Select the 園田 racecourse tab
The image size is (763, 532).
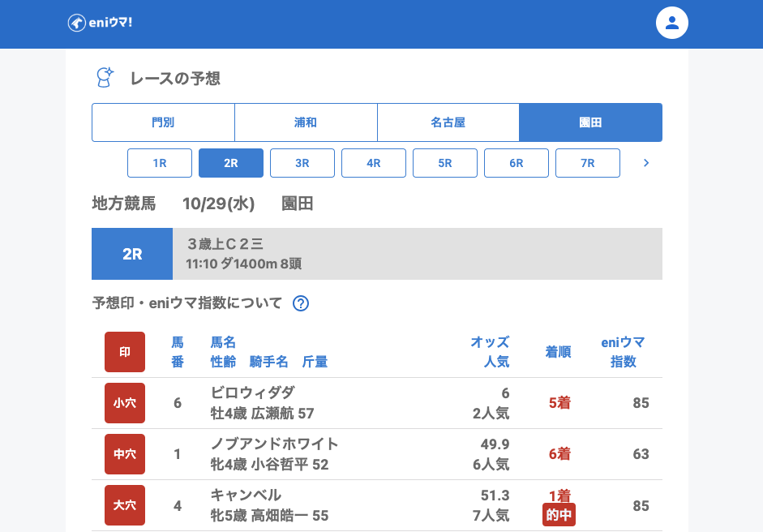590,122
